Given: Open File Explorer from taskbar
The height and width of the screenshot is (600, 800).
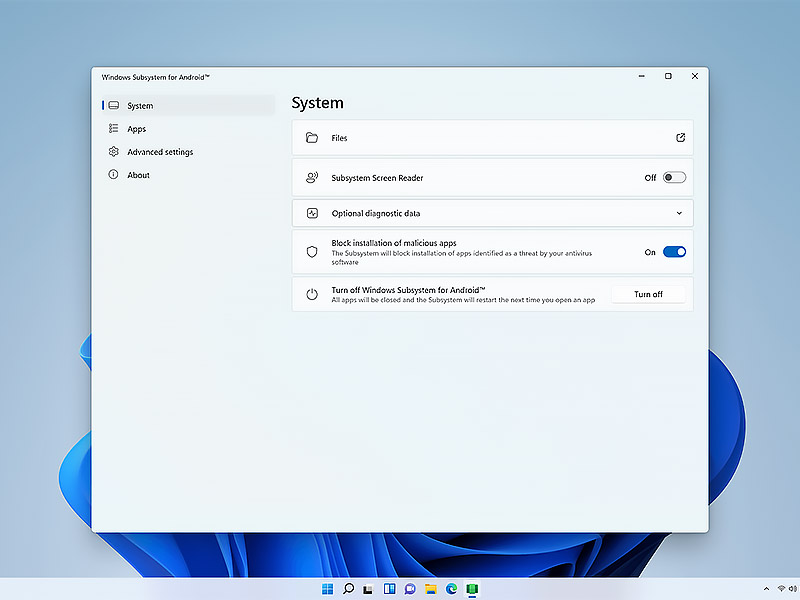Looking at the screenshot, I should pyautogui.click(x=431, y=589).
